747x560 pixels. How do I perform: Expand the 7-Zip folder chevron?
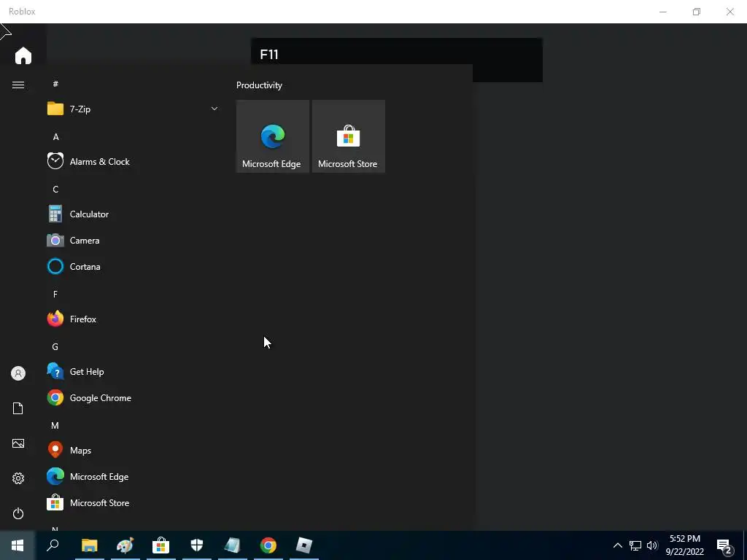click(x=214, y=109)
